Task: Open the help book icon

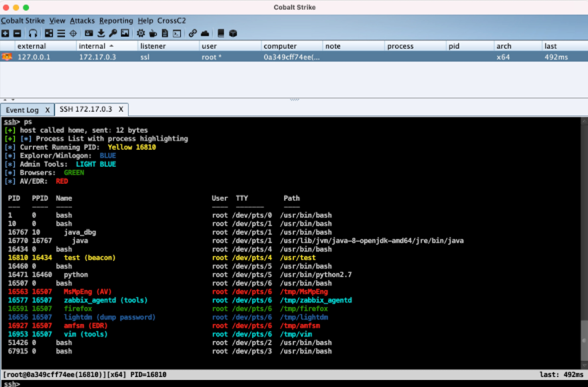Action: [221, 33]
